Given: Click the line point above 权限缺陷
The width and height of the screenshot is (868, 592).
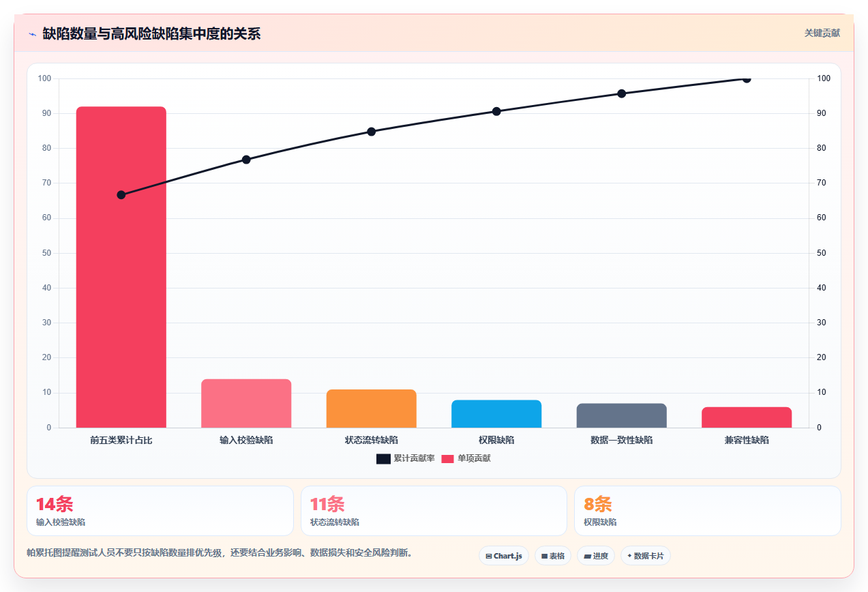Looking at the screenshot, I should 496,111.
